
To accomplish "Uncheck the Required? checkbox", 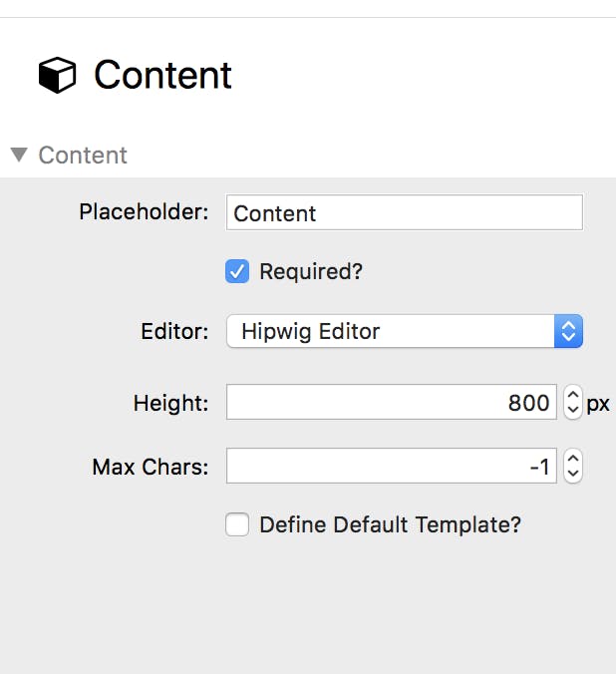I will (x=237, y=271).
